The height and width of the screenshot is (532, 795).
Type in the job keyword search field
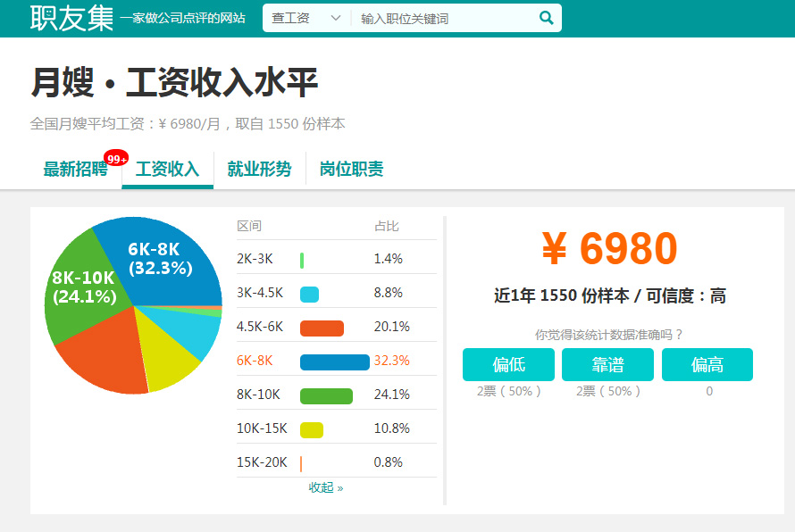point(442,18)
